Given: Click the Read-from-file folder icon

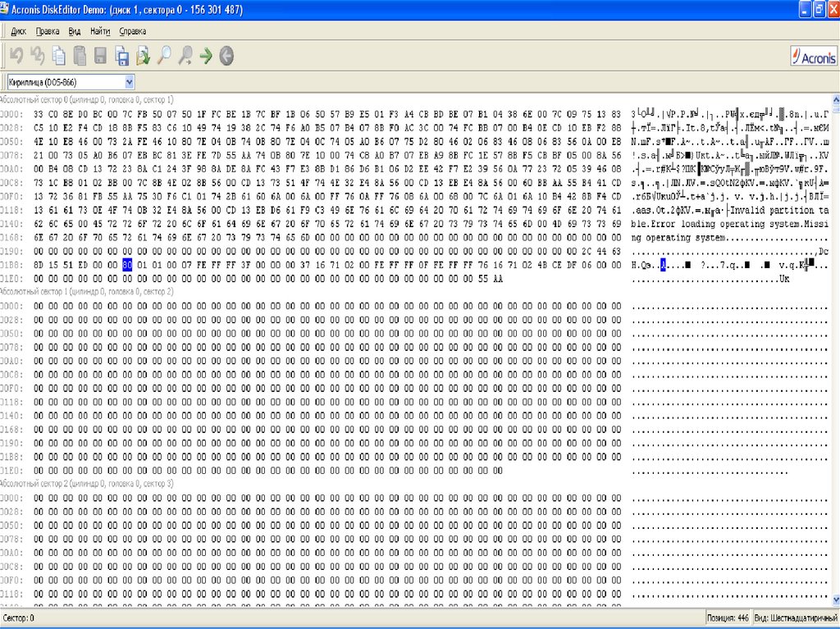Looking at the screenshot, I should pos(143,56).
